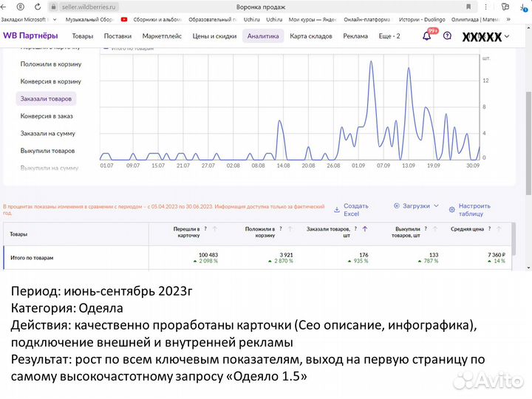
Task: Expand the Еще - 2 menu
Action: (389, 36)
